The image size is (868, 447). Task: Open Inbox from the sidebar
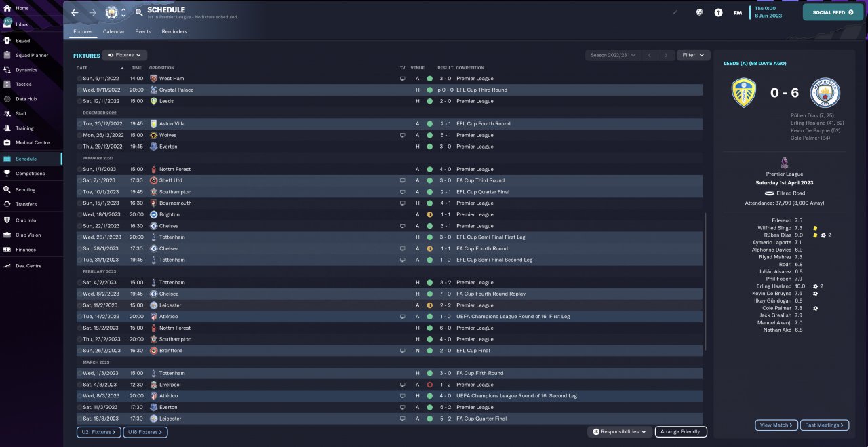pyautogui.click(x=22, y=24)
